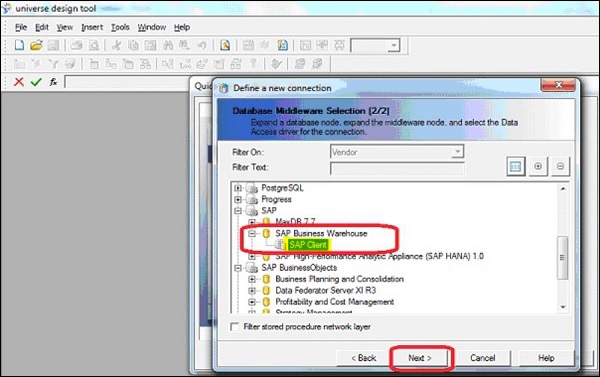Expand Data Federator Server XI R3 node
This screenshot has height=377, width=600.
(252, 291)
